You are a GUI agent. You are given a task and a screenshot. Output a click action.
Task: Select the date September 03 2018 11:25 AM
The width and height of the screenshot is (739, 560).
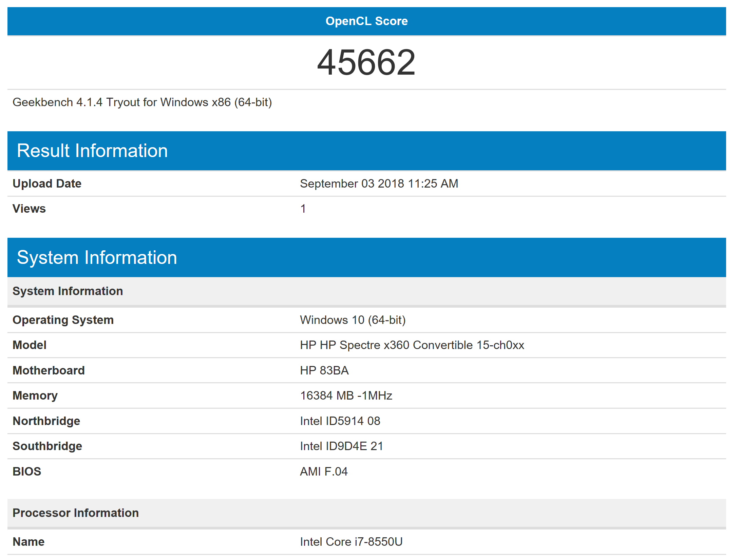click(379, 184)
